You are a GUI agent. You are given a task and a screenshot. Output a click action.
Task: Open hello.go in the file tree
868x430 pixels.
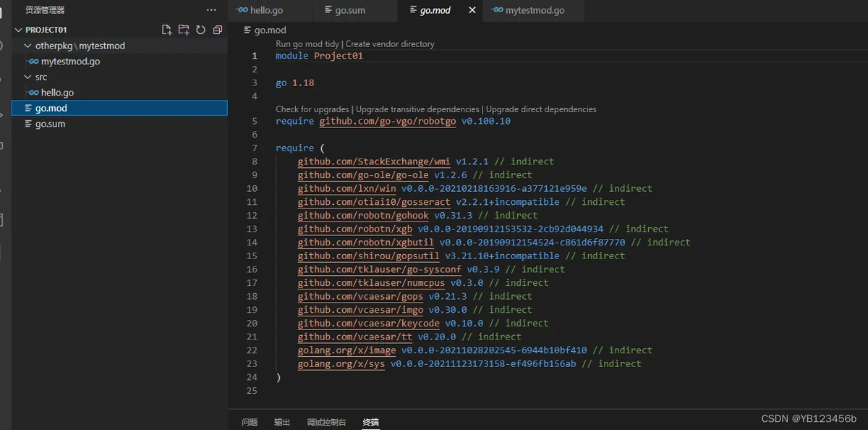(x=119, y=93)
